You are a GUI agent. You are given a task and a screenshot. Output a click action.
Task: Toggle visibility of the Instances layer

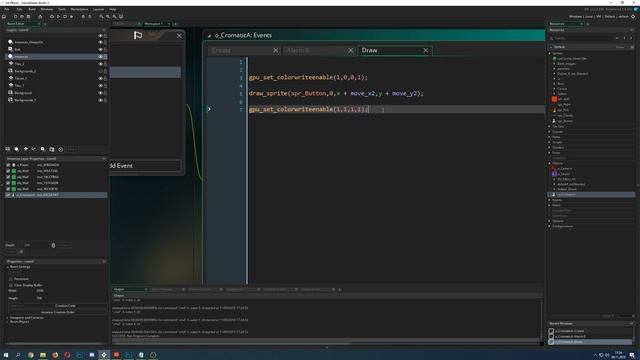click(100, 57)
